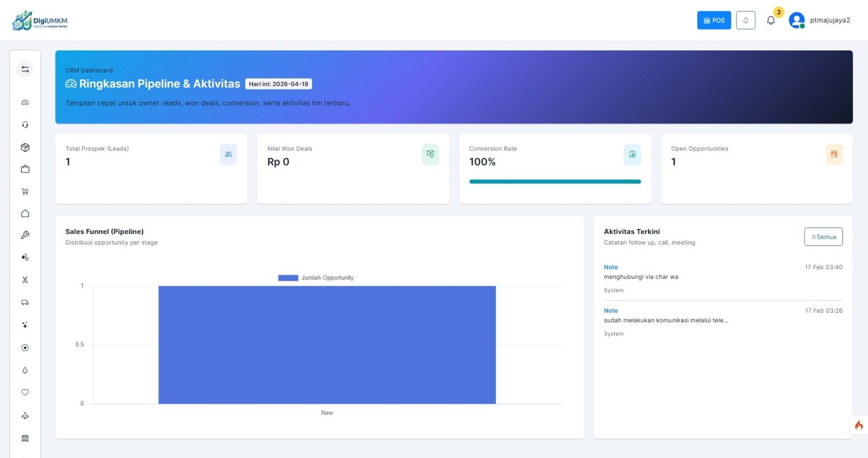Open the airplane sidebar icon
Image resolution: width=868 pixels, height=458 pixels.
(25, 416)
